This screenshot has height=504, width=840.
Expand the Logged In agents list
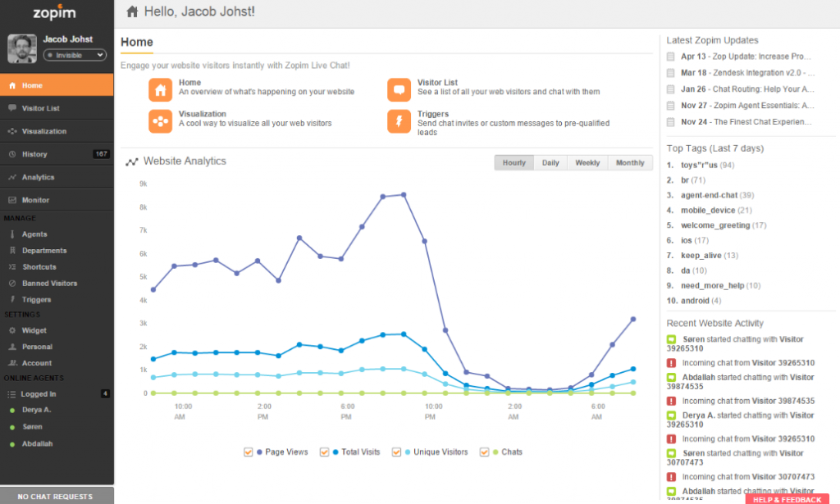pyautogui.click(x=39, y=394)
